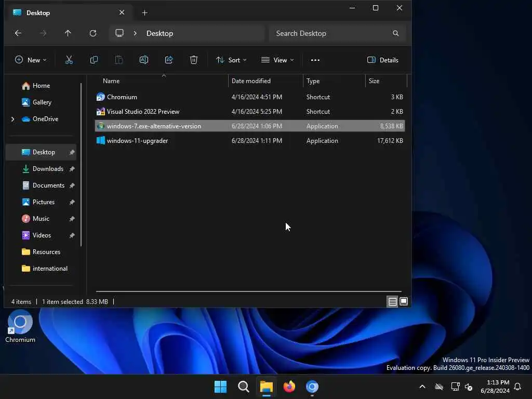Open the View dropdown menu
Viewport: 532px width, 399px height.
click(277, 60)
